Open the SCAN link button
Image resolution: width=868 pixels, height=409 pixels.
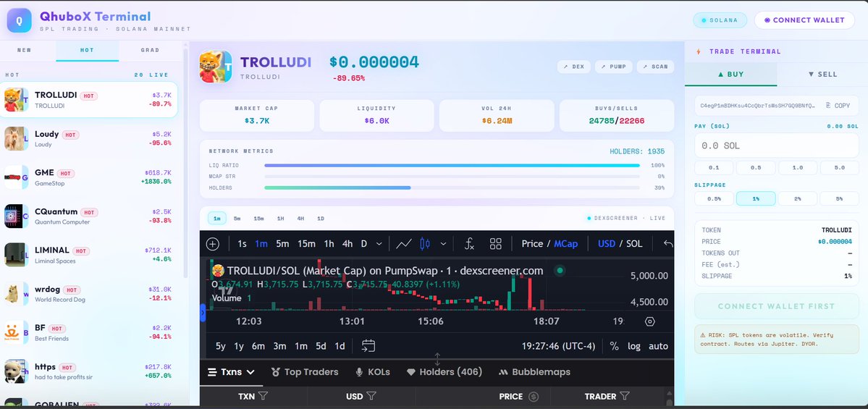click(x=655, y=67)
